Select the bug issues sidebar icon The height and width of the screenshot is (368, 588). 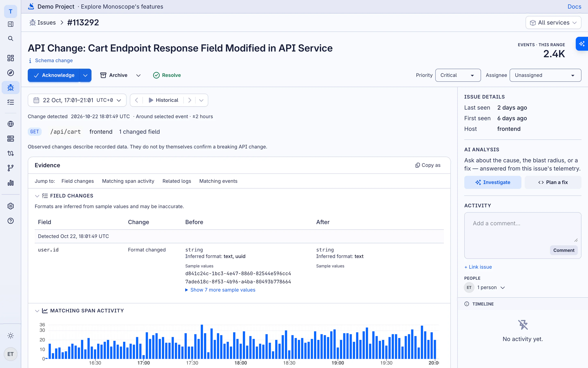10,88
